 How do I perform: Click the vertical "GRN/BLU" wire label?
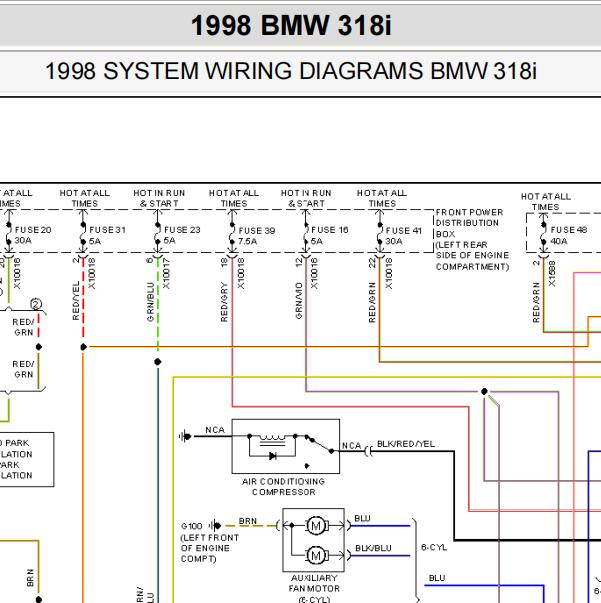point(150,302)
